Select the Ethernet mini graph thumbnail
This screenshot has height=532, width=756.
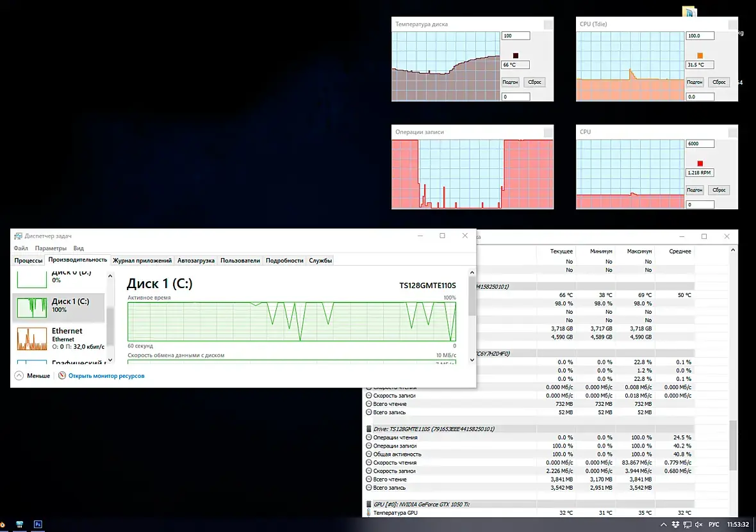coord(32,338)
